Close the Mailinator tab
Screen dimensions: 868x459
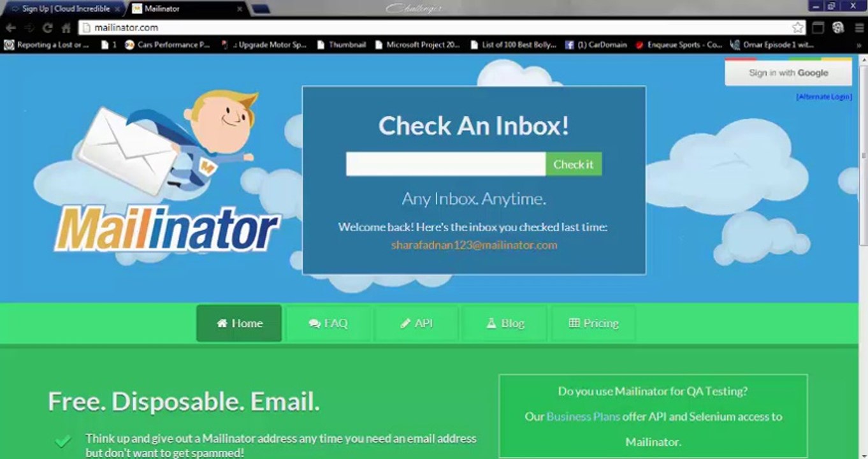(240, 9)
